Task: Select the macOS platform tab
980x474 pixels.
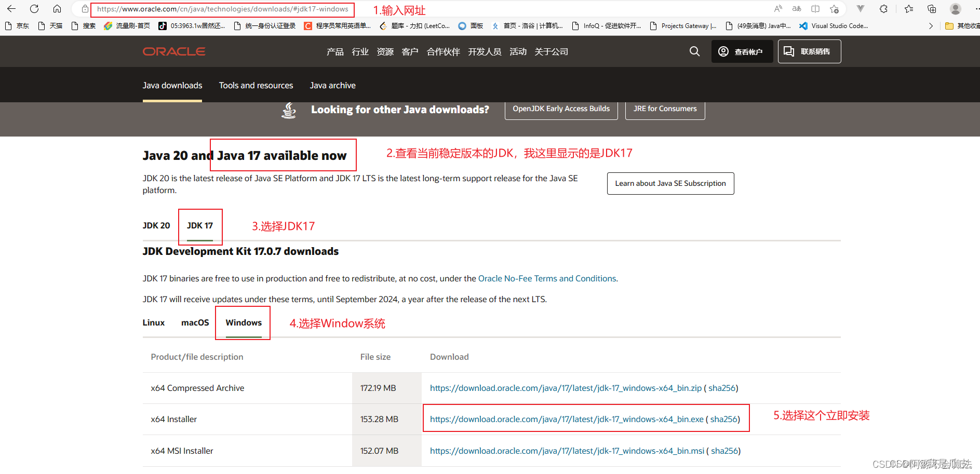Action: [195, 322]
